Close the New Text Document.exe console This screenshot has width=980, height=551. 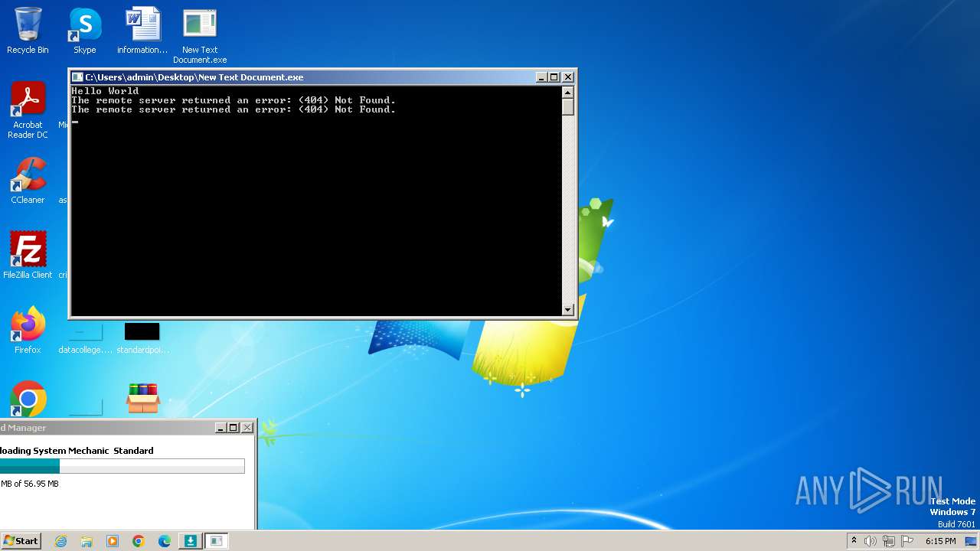[567, 77]
